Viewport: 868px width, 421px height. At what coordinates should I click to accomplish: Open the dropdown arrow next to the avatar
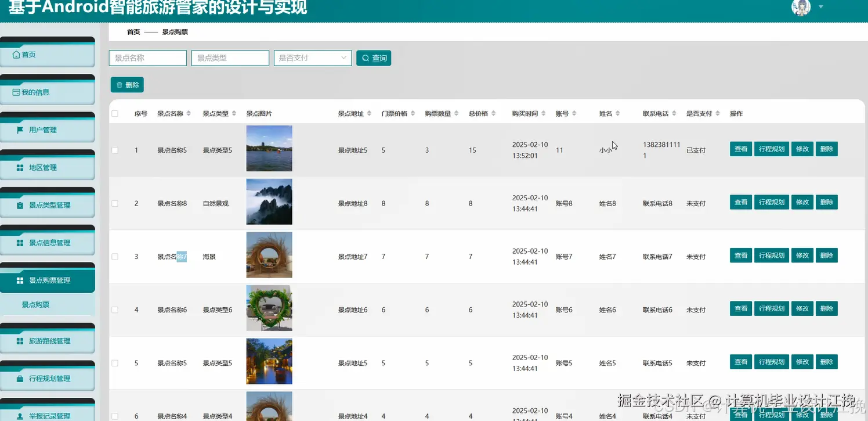pyautogui.click(x=820, y=7)
